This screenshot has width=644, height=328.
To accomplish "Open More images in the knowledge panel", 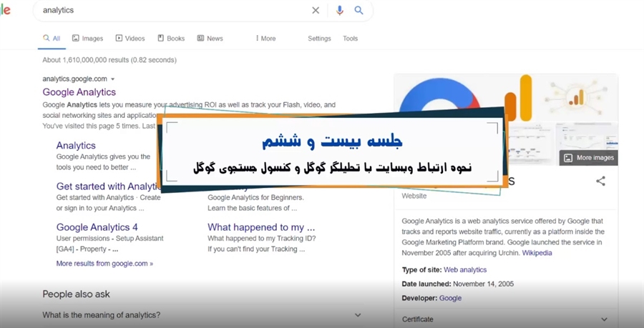I will [589, 157].
